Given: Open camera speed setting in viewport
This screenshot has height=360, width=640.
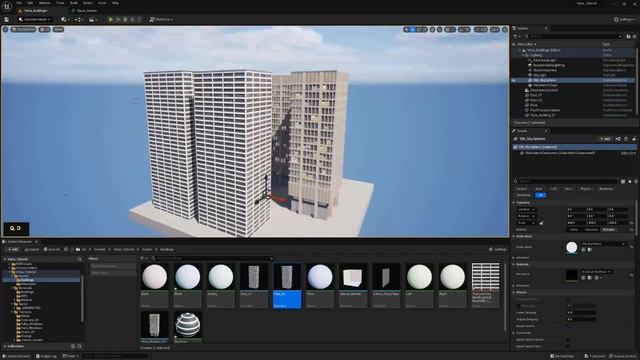Looking at the screenshot, I should (495, 29).
